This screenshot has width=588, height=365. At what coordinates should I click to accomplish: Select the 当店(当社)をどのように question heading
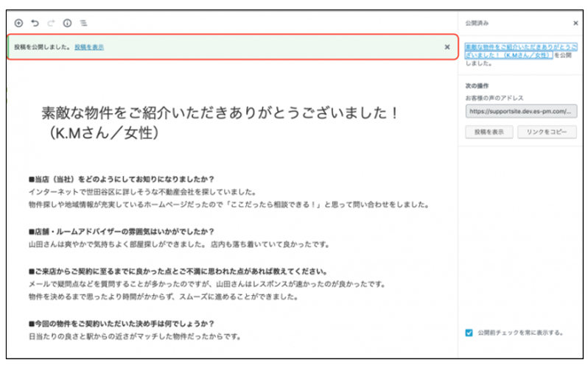pyautogui.click(x=121, y=178)
